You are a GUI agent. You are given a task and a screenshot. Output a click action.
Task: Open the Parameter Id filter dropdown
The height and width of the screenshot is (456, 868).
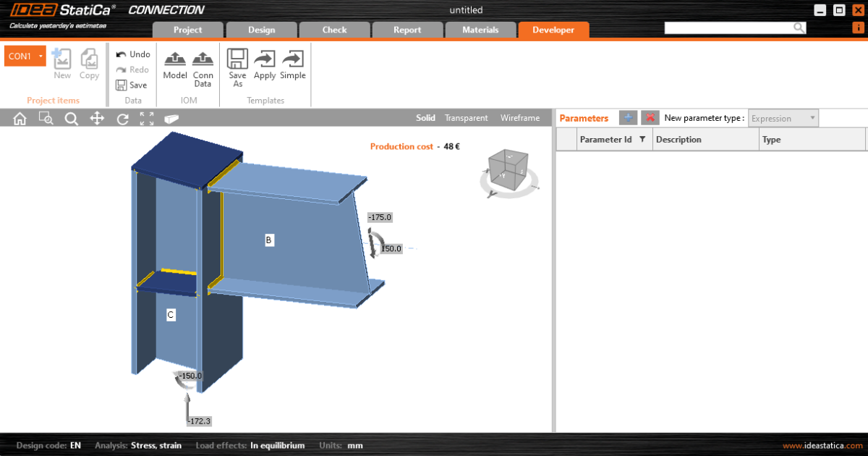pos(642,139)
